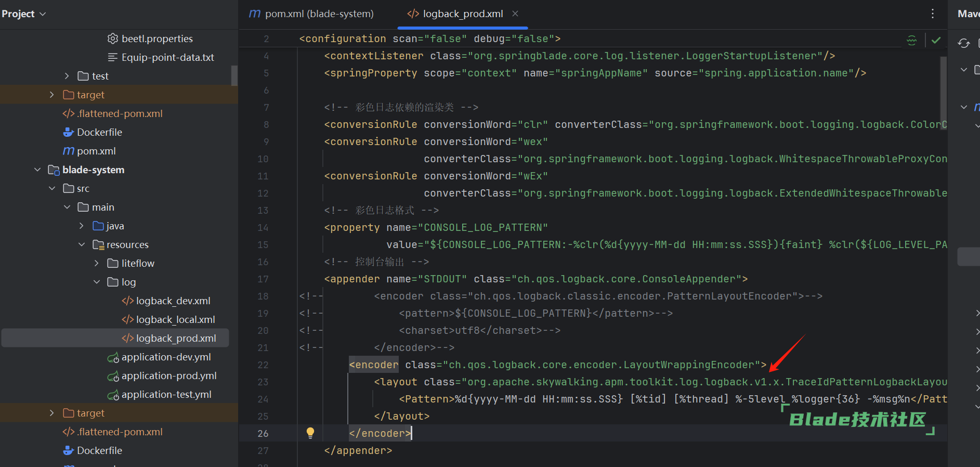Image resolution: width=980 pixels, height=467 pixels.
Task: Click the log folder icon
Action: pyautogui.click(x=113, y=282)
